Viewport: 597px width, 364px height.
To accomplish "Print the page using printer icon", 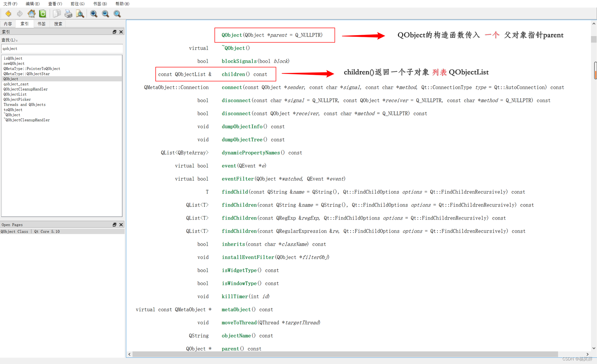I will pyautogui.click(x=68, y=13).
